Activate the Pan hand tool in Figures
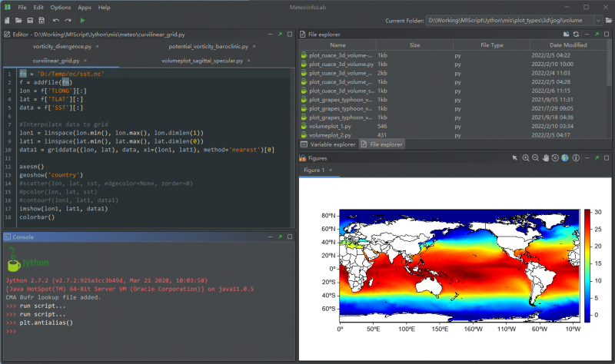The width and height of the screenshot is (615, 364). 545,157
